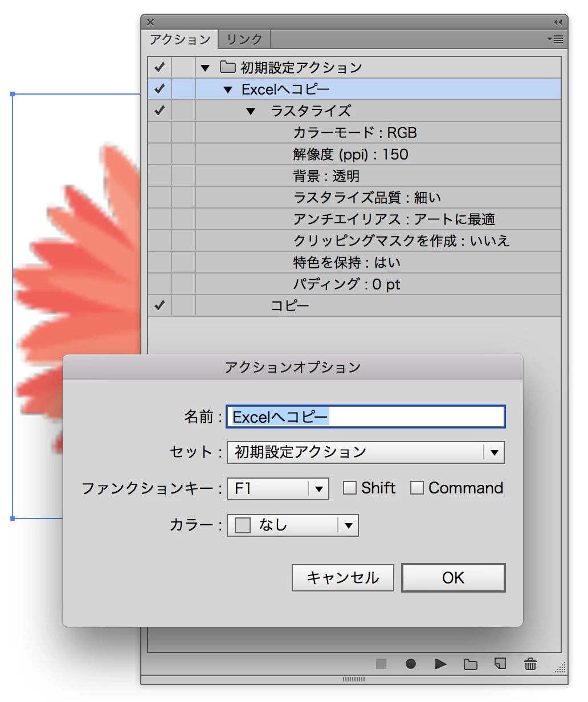
Task: Enable the Shift modifier checkbox
Action: tap(350, 488)
